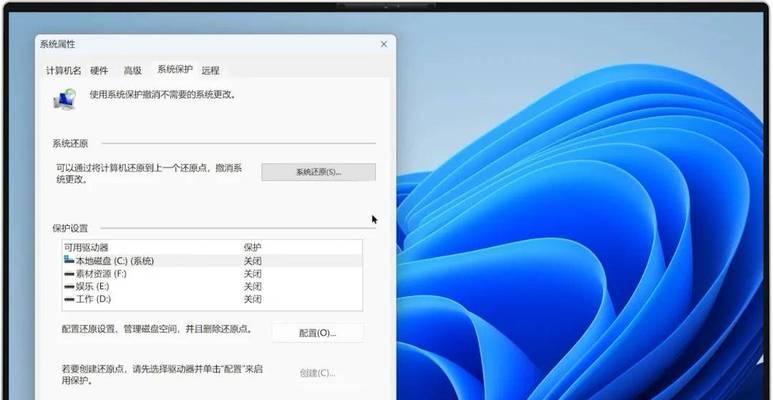Go to the 远程 tab

(211, 71)
